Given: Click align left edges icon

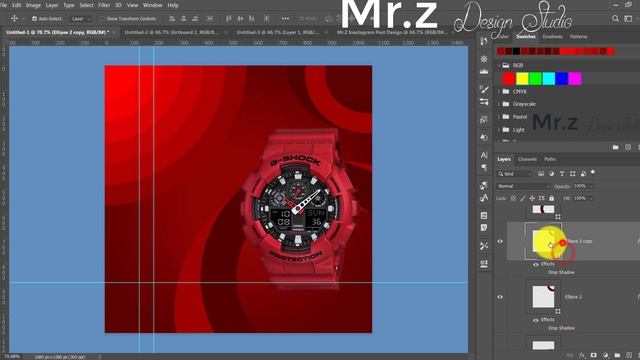Looking at the screenshot, I should coord(172,19).
